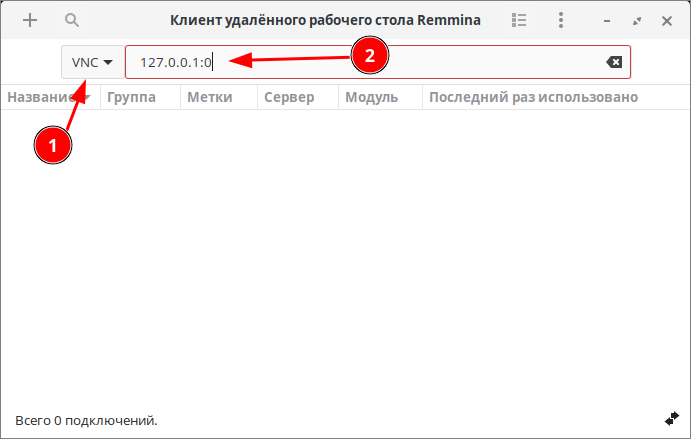Open the three-dot main menu
The image size is (691, 439).
click(562, 20)
